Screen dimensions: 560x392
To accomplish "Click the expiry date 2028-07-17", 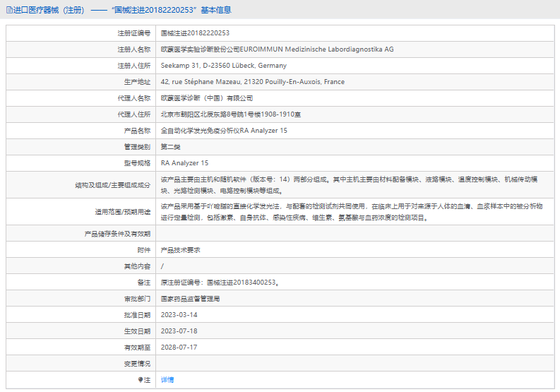I will click(x=179, y=348).
